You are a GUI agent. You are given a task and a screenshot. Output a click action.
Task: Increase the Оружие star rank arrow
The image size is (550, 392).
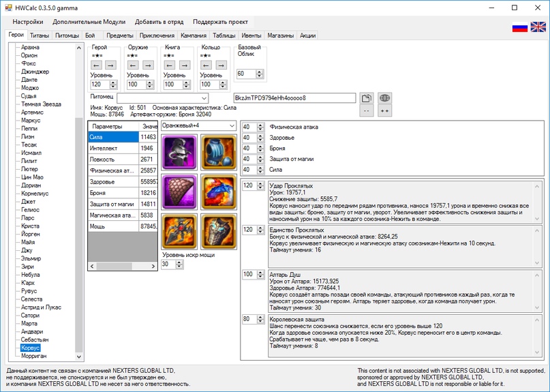(x=148, y=65)
